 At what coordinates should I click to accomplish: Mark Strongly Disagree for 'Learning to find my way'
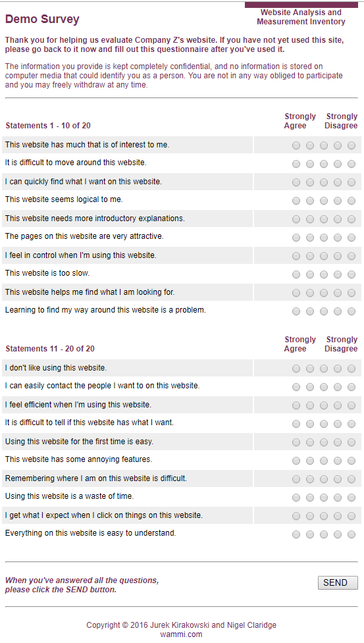click(x=351, y=312)
